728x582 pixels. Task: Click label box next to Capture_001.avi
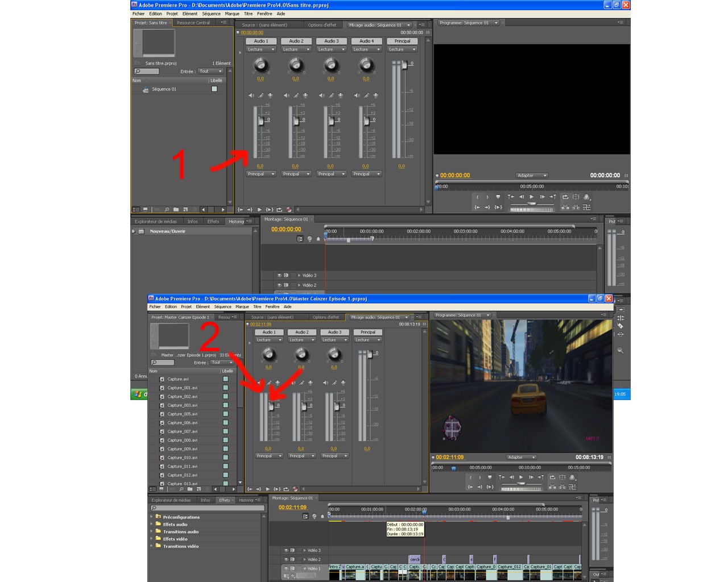[x=226, y=388]
